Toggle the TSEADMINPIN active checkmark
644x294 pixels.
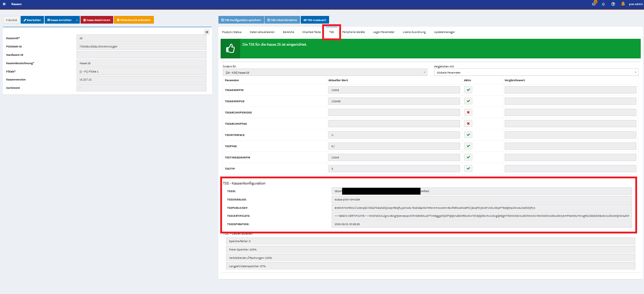click(x=468, y=90)
